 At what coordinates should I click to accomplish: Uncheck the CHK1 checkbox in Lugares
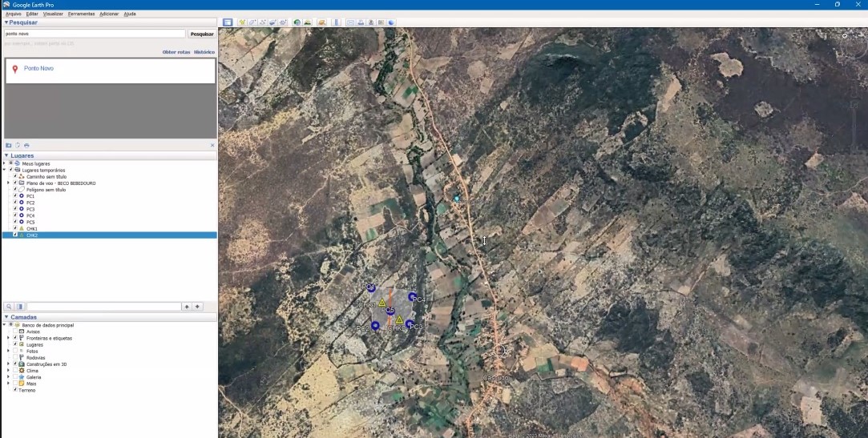15,228
